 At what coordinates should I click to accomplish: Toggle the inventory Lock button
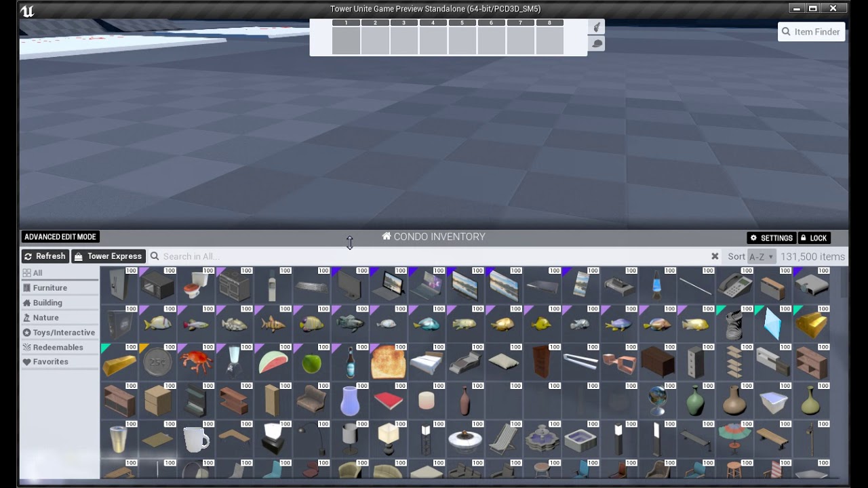[814, 238]
